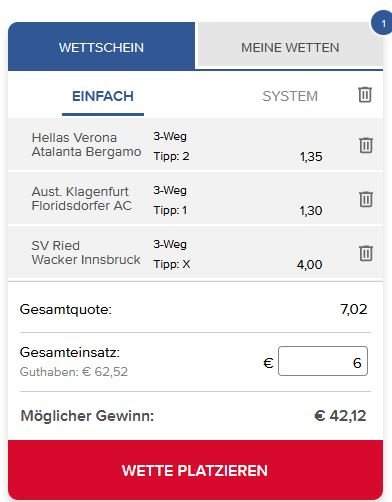Delete the Aust. Klagenfurt vs Floridsdorfer AC bet
This screenshot has height=502, width=392.
[x=366, y=199]
